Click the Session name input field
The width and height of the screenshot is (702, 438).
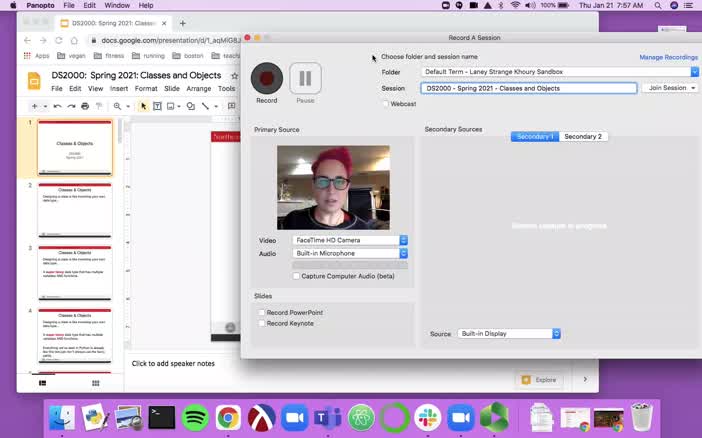tap(528, 88)
